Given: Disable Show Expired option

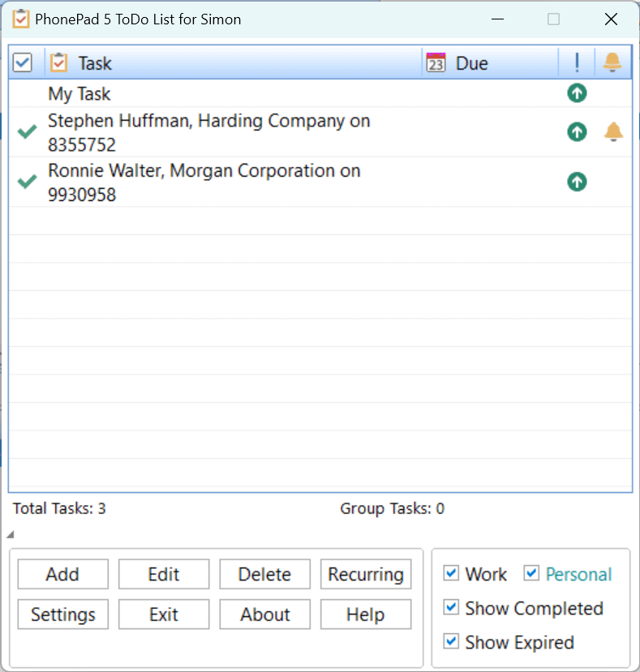Looking at the screenshot, I should (x=451, y=641).
